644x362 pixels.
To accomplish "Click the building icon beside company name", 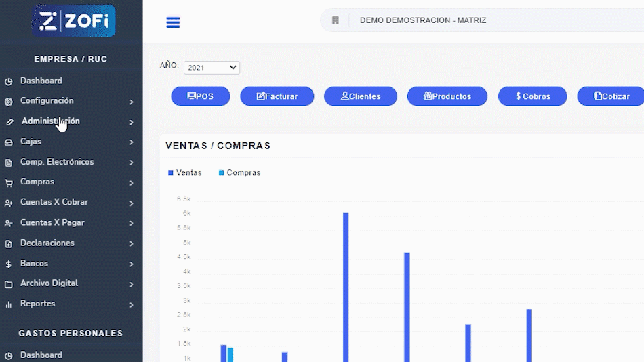I will tap(335, 20).
